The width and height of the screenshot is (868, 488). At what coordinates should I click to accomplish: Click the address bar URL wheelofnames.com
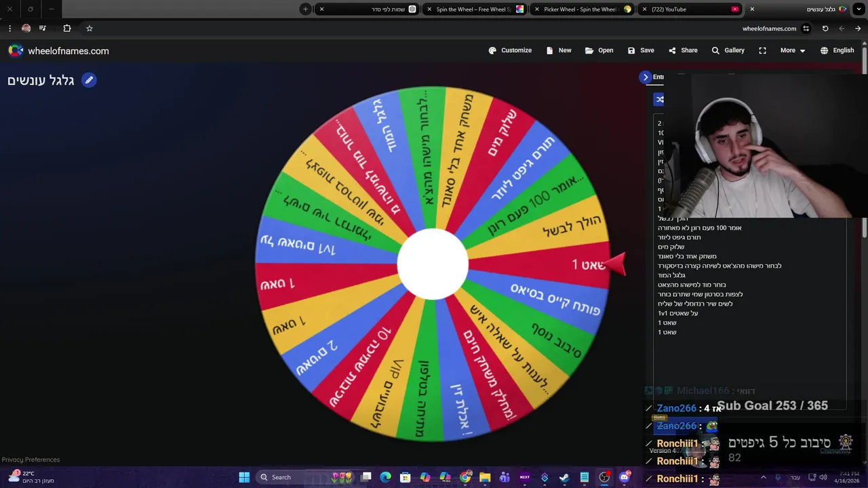click(769, 28)
